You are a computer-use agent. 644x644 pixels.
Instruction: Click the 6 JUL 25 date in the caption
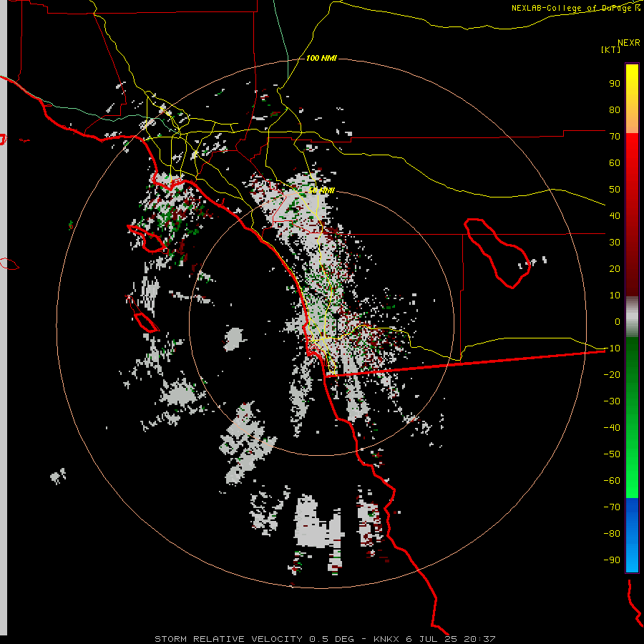pos(432,639)
